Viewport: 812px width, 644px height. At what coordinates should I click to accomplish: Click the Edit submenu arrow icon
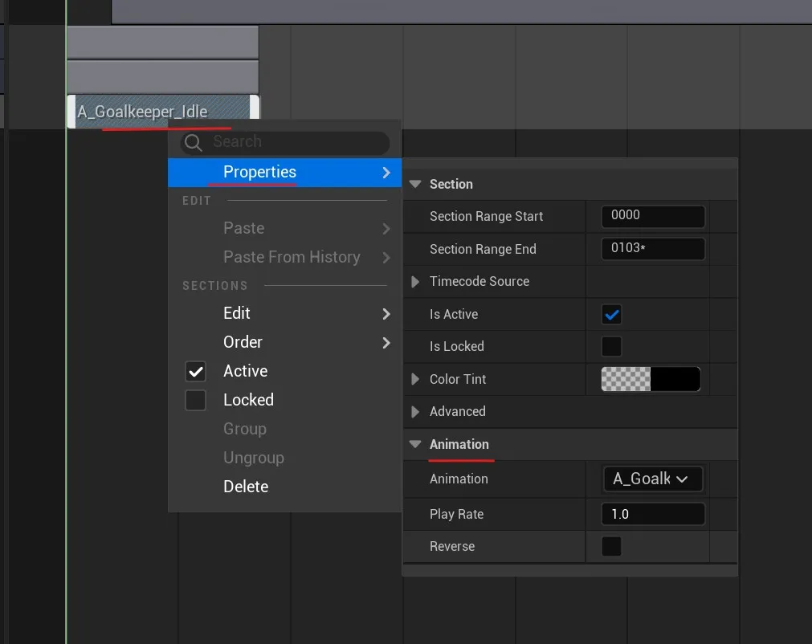(x=386, y=313)
